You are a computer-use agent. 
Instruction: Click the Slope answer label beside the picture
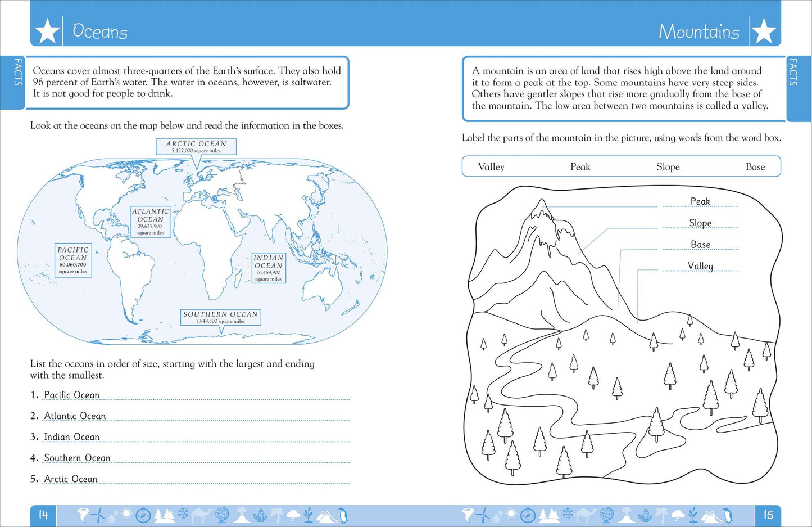click(700, 223)
